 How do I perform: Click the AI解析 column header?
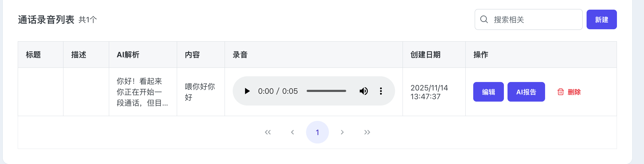click(x=128, y=55)
